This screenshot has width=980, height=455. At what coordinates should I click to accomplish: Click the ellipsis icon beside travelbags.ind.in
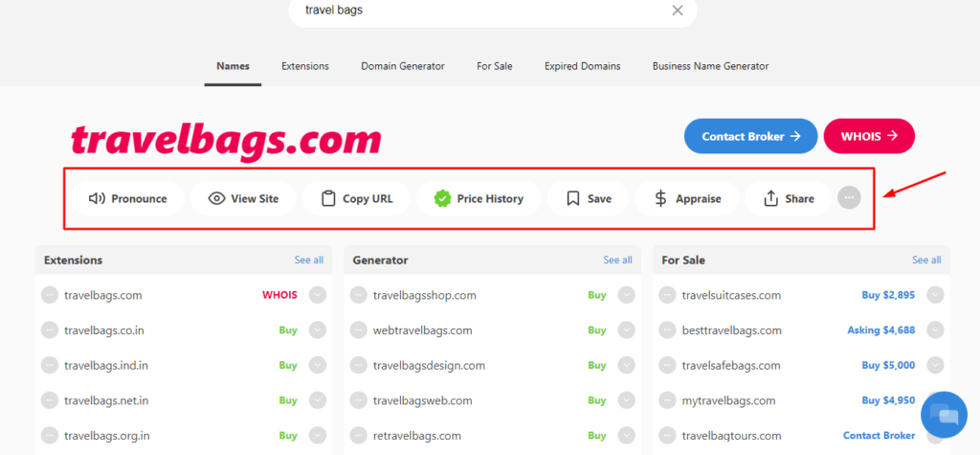pos(50,365)
